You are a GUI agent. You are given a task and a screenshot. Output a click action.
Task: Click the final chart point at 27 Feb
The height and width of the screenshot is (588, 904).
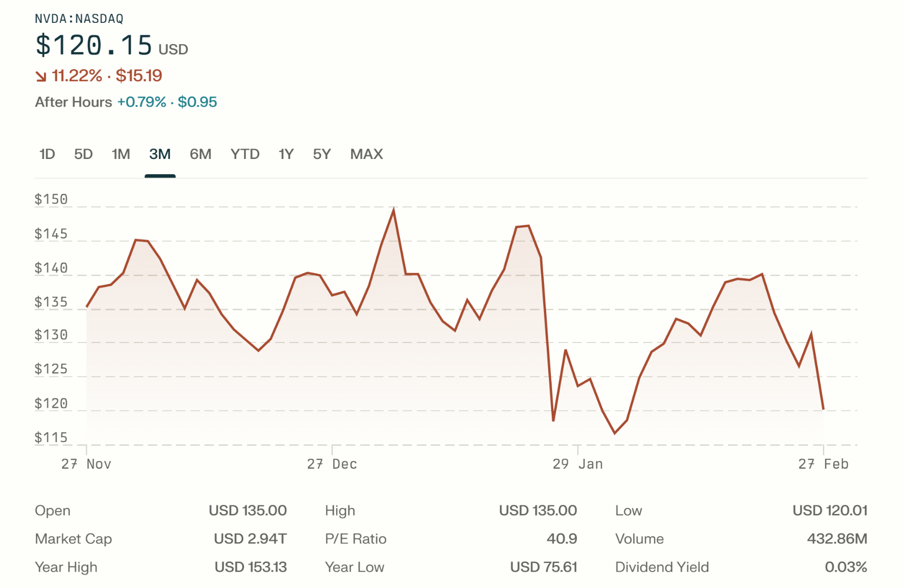(x=823, y=409)
